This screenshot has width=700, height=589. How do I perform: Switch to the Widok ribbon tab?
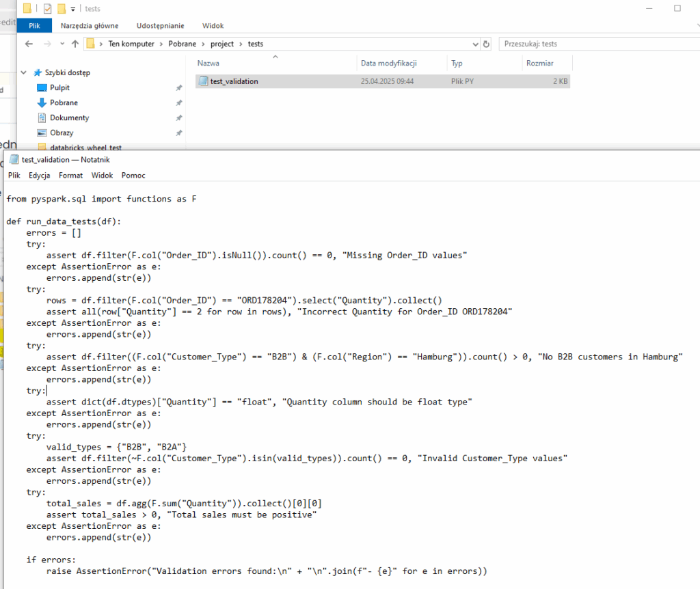(x=213, y=25)
